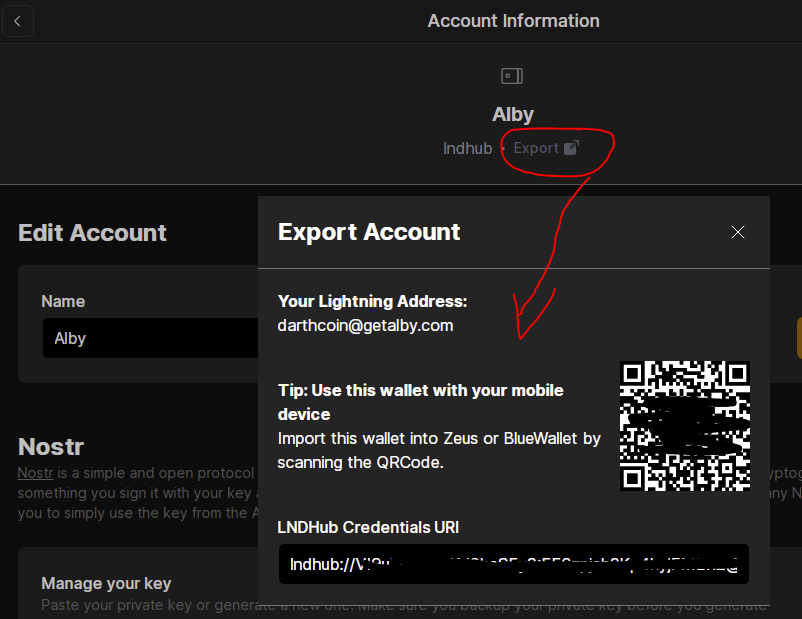Click the Name input field containing Alby
Viewport: 802px width, 619px height.
151,338
